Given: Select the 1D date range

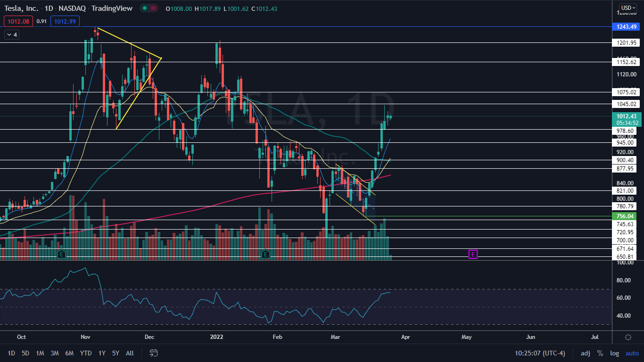Looking at the screenshot, I should pyautogui.click(x=11, y=353).
